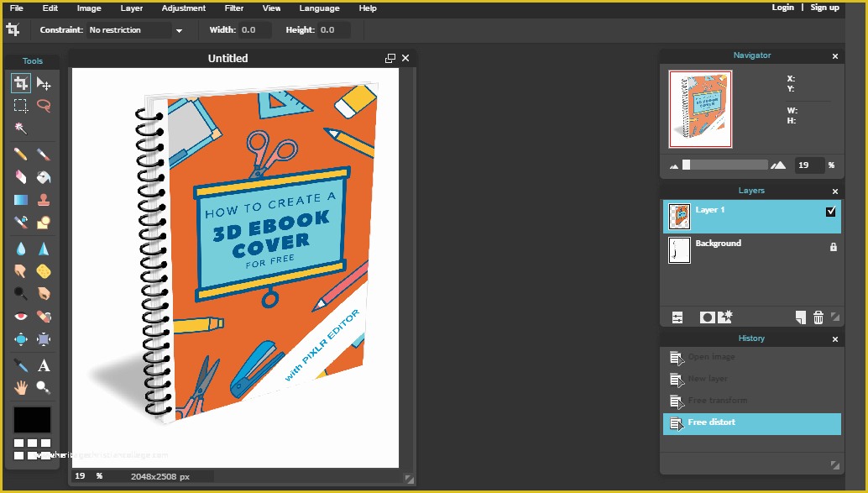This screenshot has height=493, width=868.
Task: Select the Smudge finger tool
Action: [20, 271]
